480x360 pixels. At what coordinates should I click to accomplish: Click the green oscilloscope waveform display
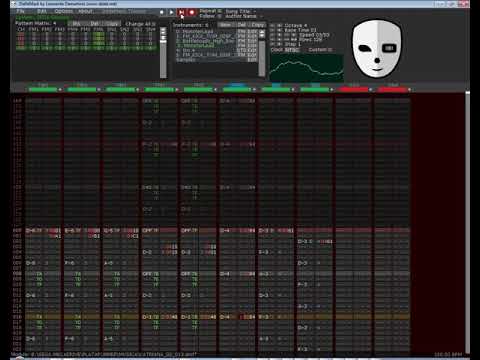[x=307, y=68]
